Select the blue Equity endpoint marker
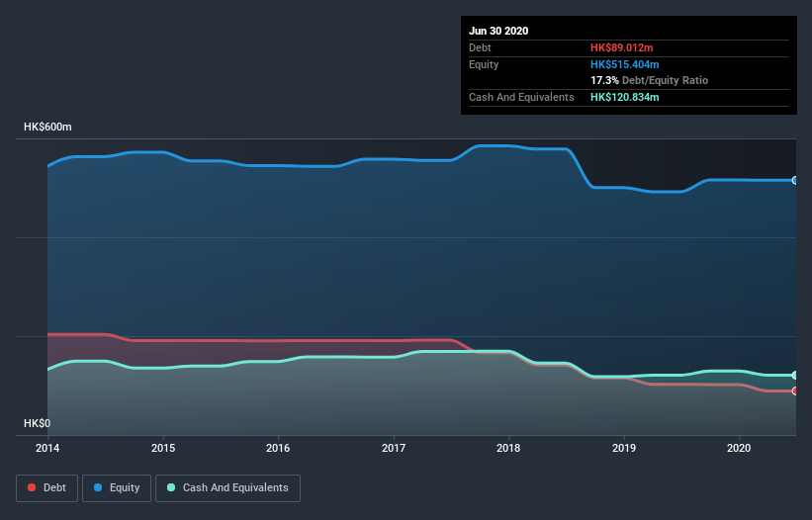The width and height of the screenshot is (812, 520). [x=795, y=180]
